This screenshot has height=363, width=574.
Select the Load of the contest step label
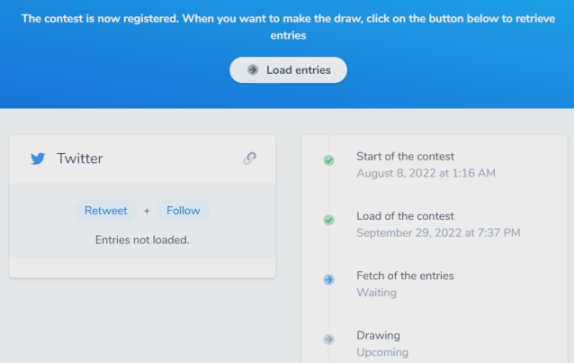(x=405, y=216)
